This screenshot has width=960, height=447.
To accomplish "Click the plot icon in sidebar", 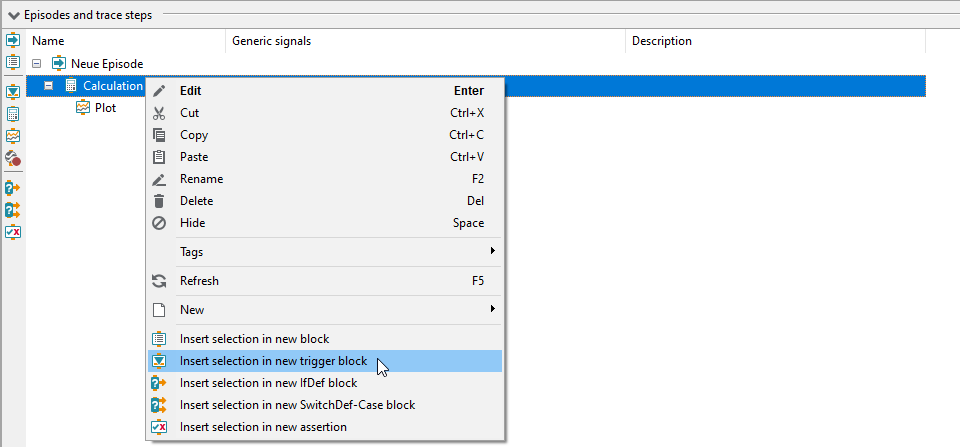I will [x=13, y=136].
